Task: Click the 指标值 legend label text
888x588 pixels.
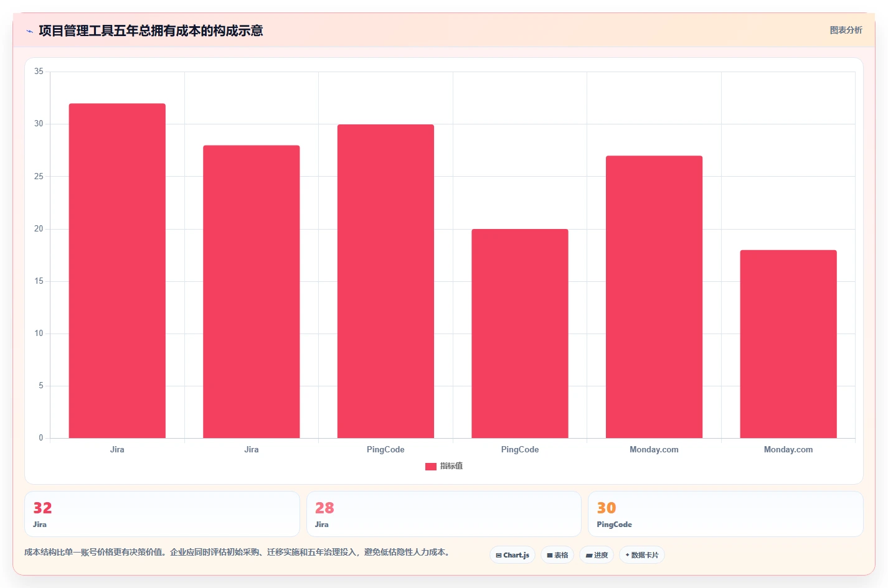Action: pos(451,466)
